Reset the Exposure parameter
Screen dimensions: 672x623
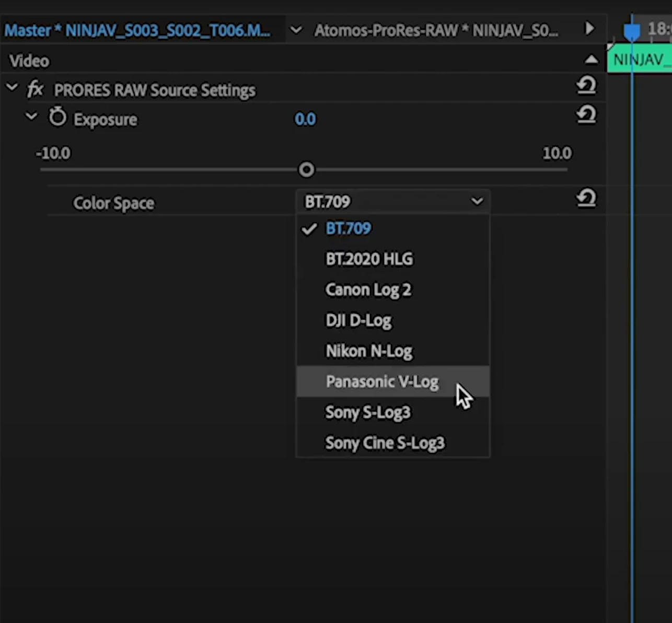pyautogui.click(x=586, y=115)
